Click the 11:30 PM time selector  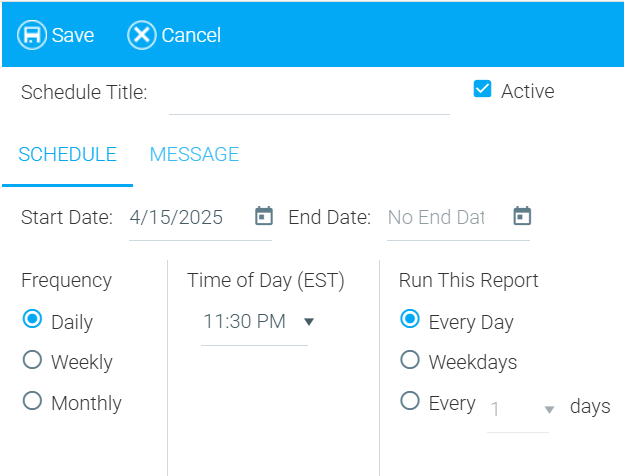click(x=245, y=322)
